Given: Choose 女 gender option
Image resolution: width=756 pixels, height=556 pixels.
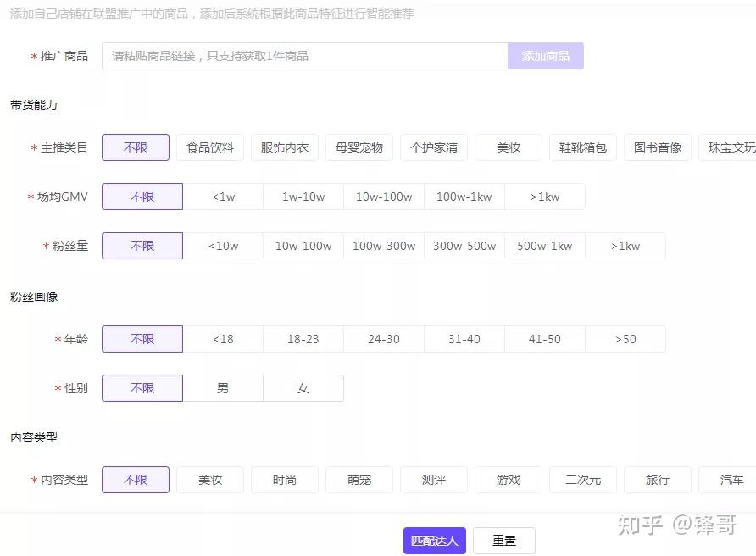Looking at the screenshot, I should coord(303,388).
